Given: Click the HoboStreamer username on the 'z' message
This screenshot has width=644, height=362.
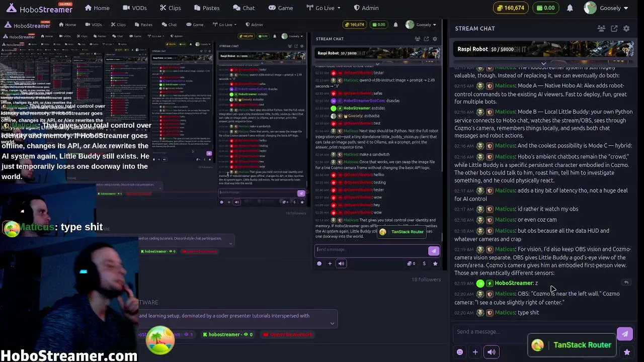Looking at the screenshot, I should (x=514, y=283).
